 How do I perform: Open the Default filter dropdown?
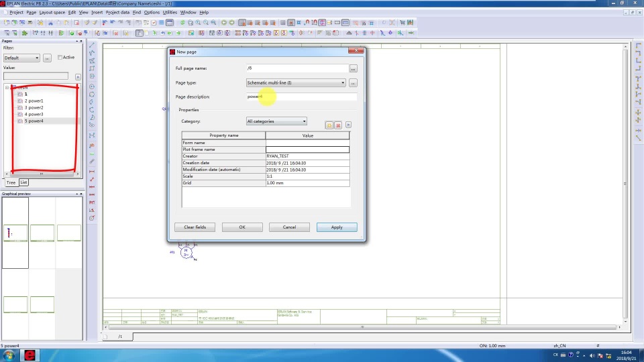(36, 58)
